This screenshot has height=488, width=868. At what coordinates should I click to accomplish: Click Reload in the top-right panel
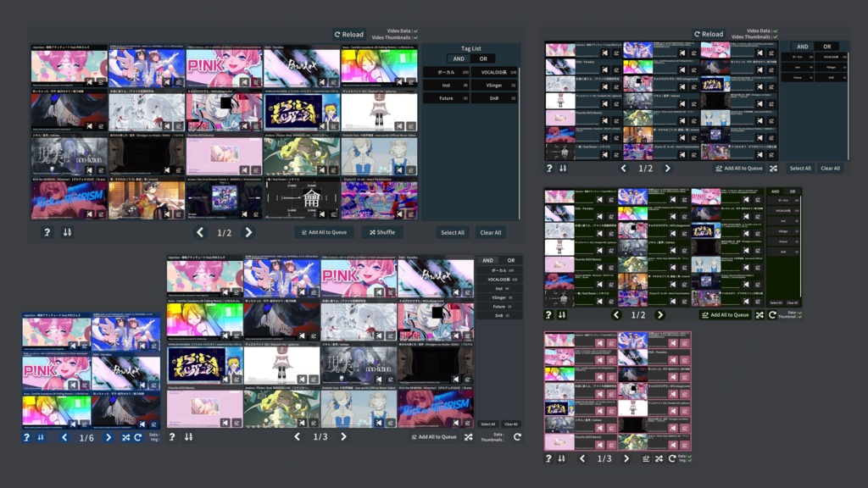tap(709, 34)
